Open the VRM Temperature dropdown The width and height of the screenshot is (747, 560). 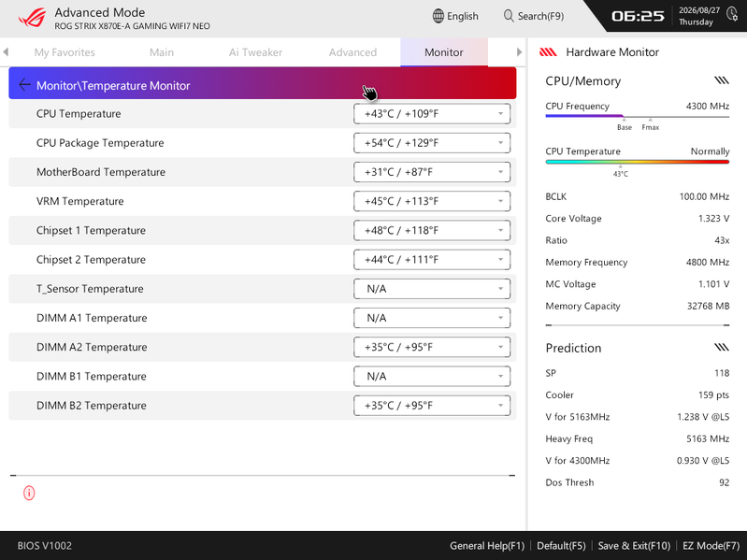(432, 201)
